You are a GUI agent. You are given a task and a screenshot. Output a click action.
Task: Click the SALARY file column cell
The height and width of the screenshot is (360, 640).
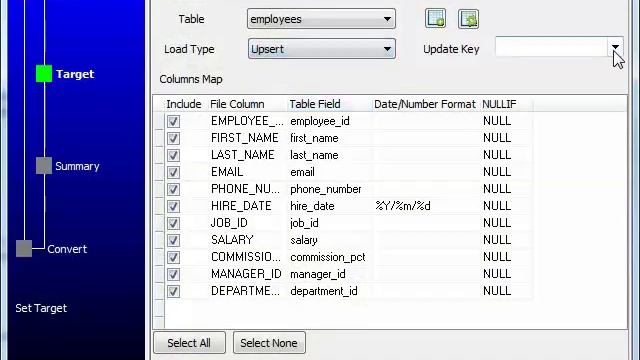click(247, 240)
